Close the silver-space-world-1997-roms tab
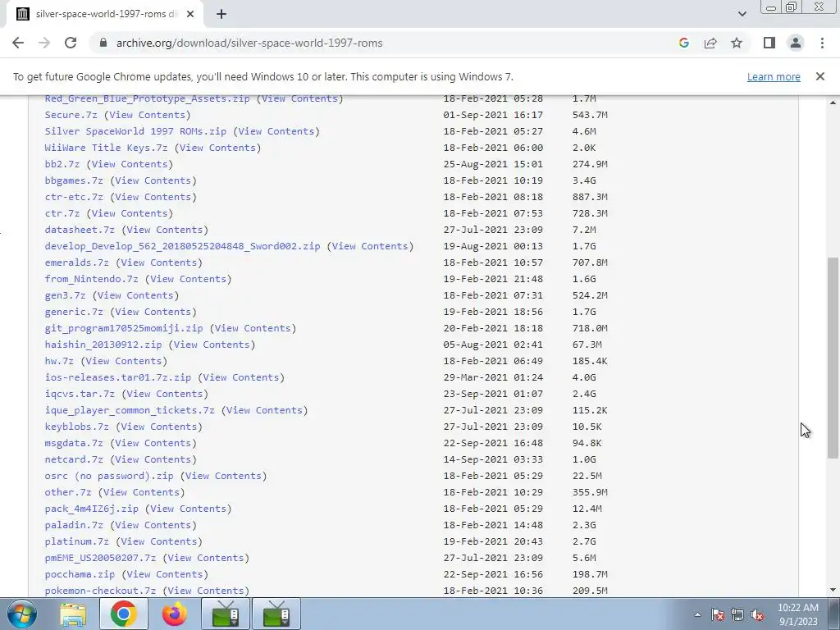 190,14
